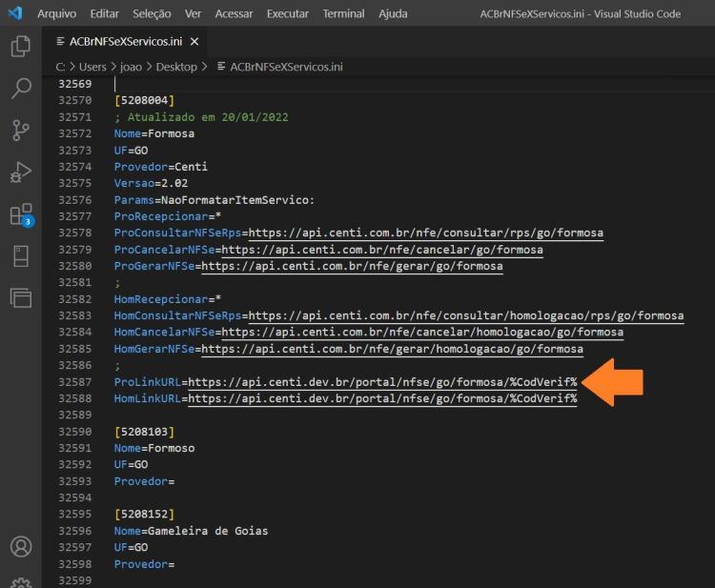
Task: Open the Arquivo menu
Action: point(57,14)
